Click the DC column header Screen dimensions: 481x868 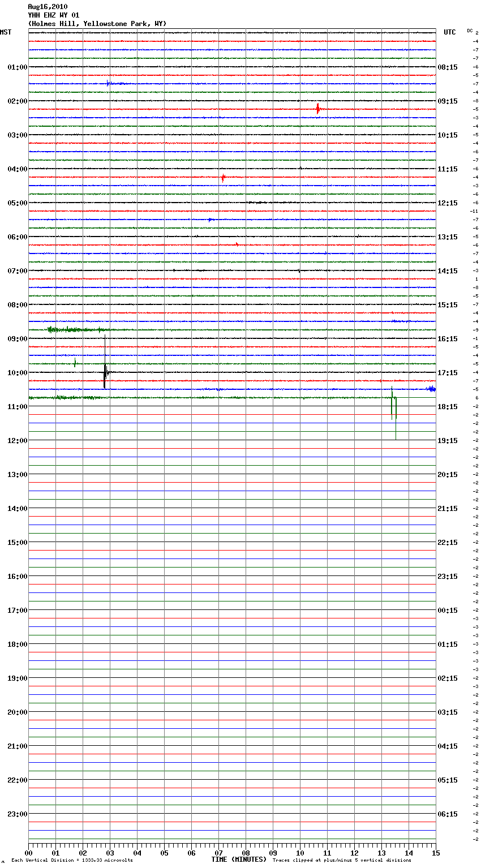[470, 31]
